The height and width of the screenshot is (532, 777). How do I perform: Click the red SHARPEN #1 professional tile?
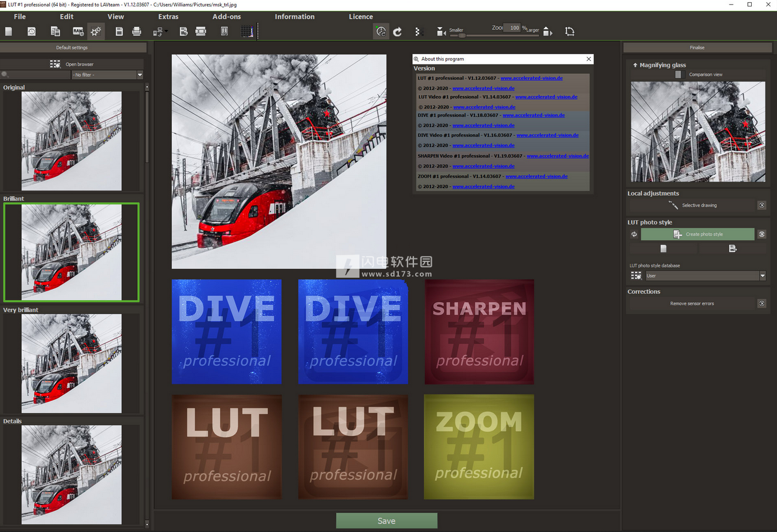point(479,332)
